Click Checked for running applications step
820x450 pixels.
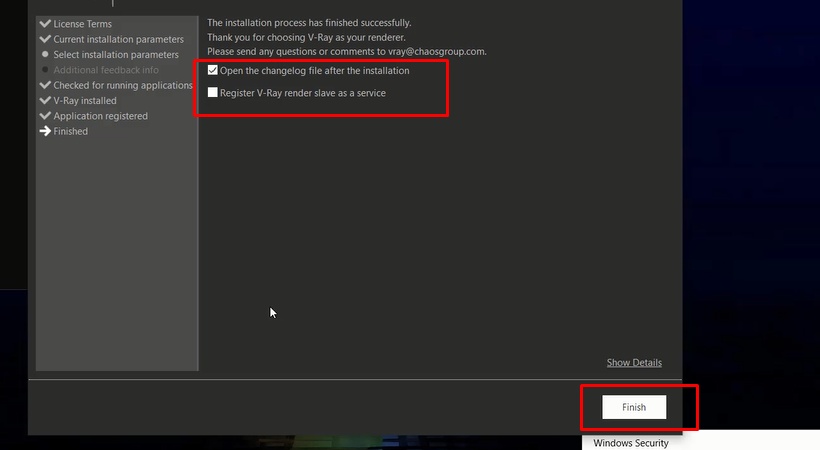tap(123, 85)
